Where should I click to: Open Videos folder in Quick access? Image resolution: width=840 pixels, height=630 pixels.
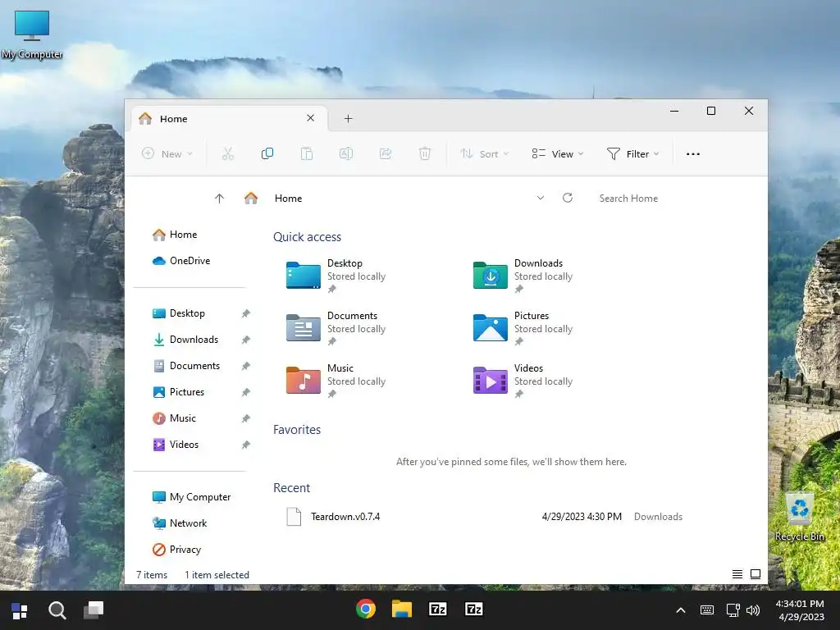point(523,381)
